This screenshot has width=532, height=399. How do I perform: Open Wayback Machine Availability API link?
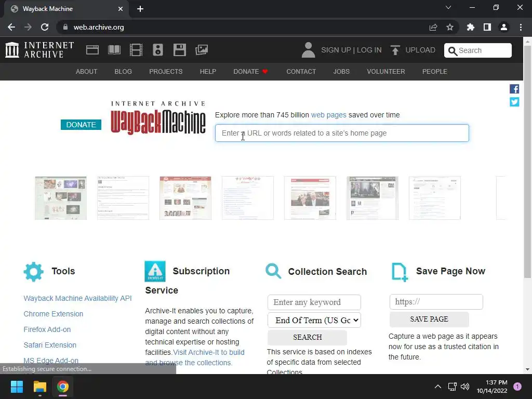point(78,298)
